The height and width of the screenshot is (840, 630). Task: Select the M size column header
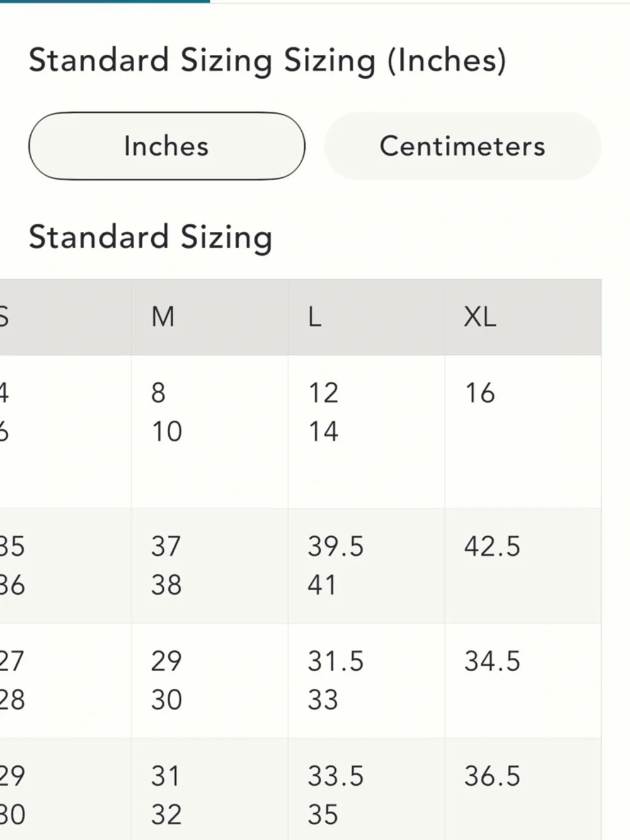pos(210,317)
